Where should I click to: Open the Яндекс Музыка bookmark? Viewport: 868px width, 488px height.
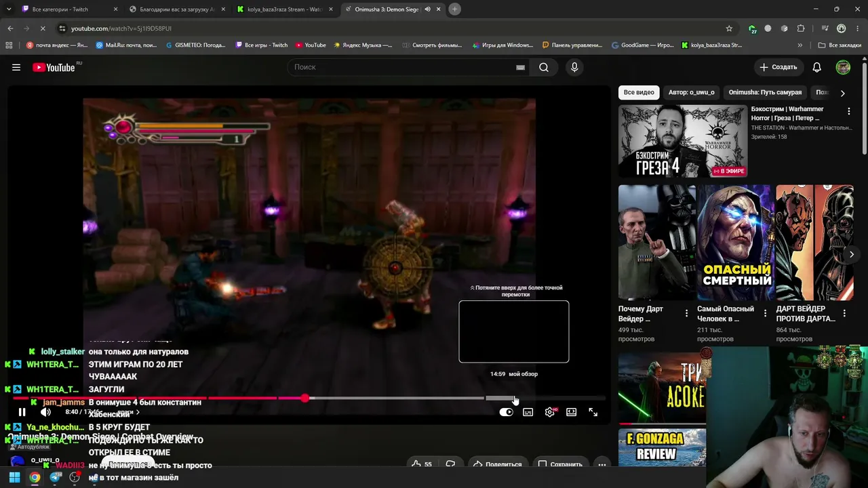(362, 45)
